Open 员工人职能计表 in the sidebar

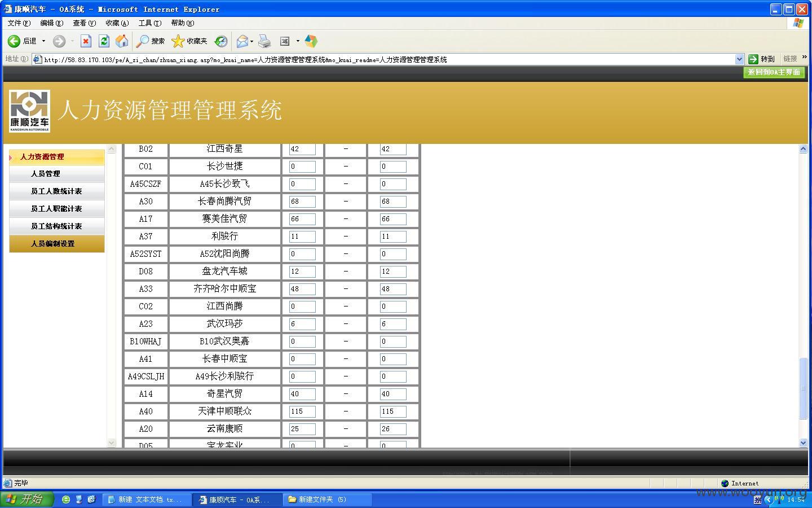point(56,209)
